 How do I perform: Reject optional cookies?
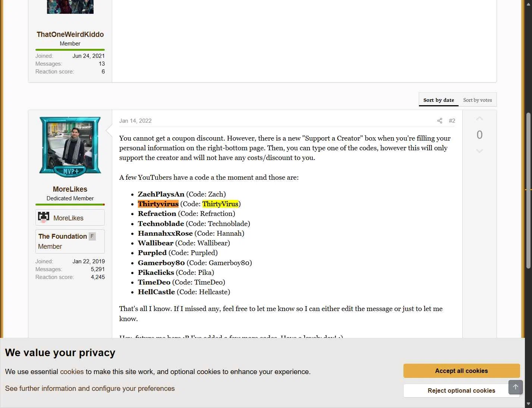point(462,390)
